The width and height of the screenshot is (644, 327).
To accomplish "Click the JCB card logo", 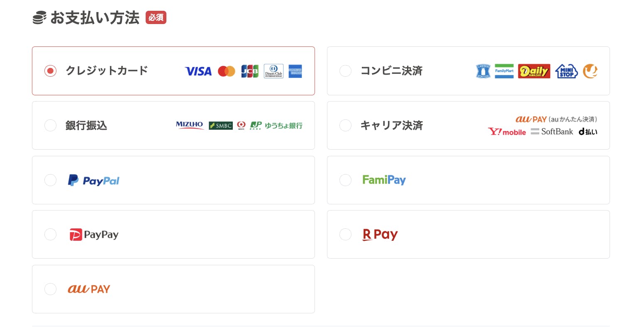I will pyautogui.click(x=250, y=71).
